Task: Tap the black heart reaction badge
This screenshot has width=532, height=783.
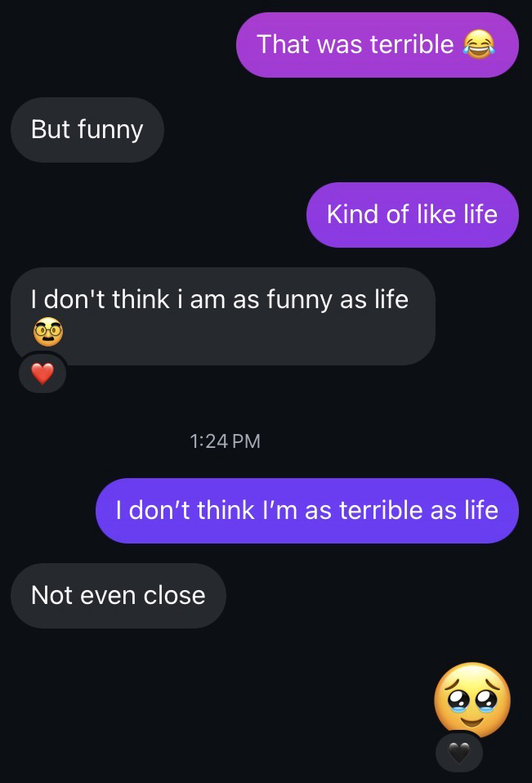Action: 459,752
